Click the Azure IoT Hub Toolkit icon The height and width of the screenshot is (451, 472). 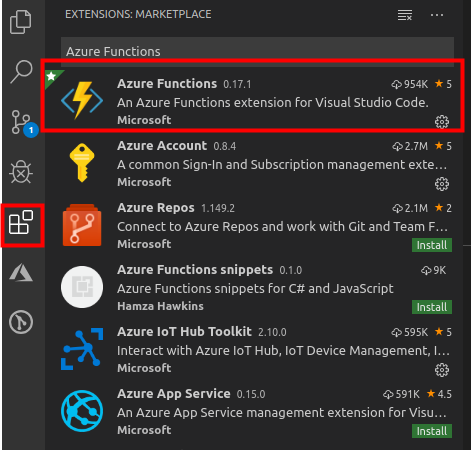[82, 349]
